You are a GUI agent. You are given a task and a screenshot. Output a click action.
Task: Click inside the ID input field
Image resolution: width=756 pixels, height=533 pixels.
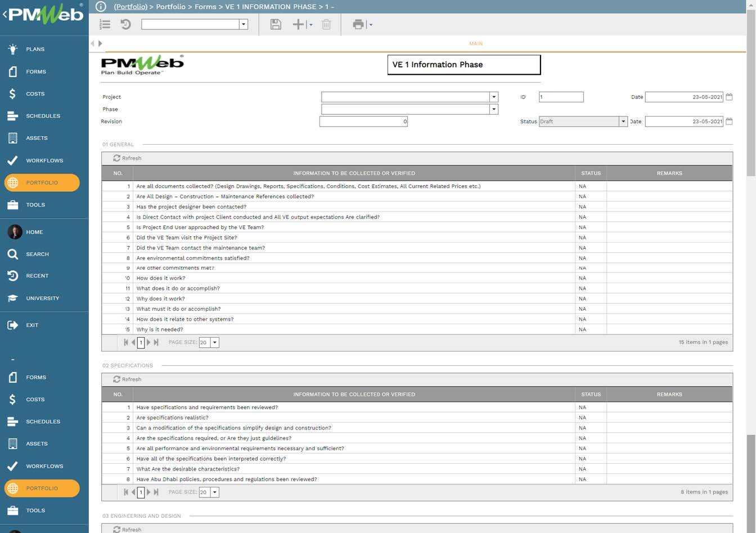[560, 97]
